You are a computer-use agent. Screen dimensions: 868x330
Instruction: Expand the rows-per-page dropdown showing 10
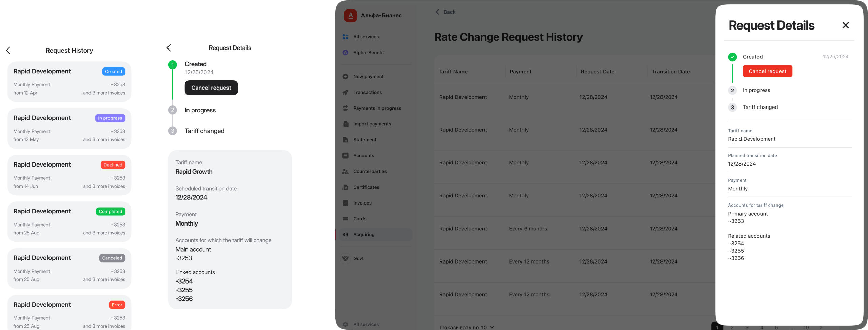coord(467,327)
